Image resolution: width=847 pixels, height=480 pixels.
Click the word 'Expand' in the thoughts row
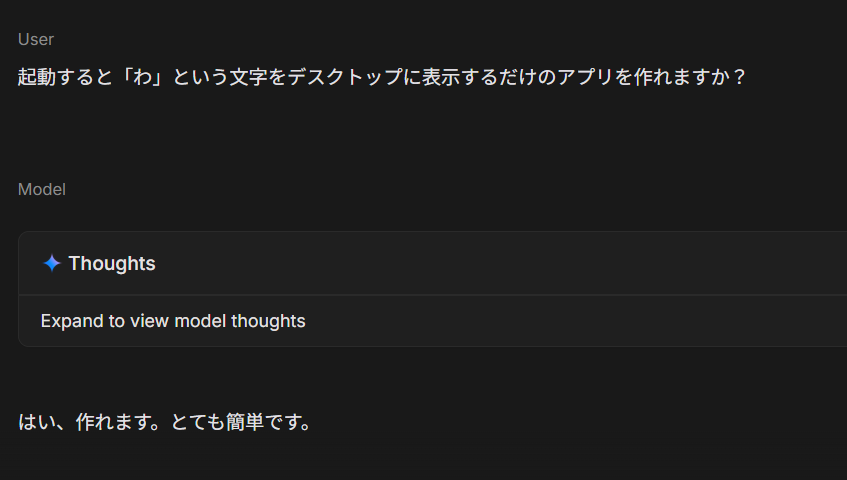pos(68,321)
